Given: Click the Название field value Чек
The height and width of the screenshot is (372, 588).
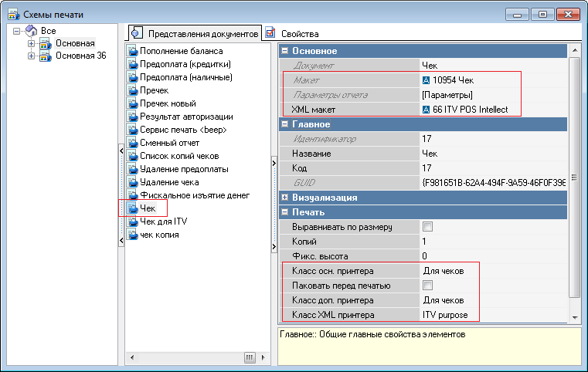Looking at the screenshot, I should (x=430, y=154).
